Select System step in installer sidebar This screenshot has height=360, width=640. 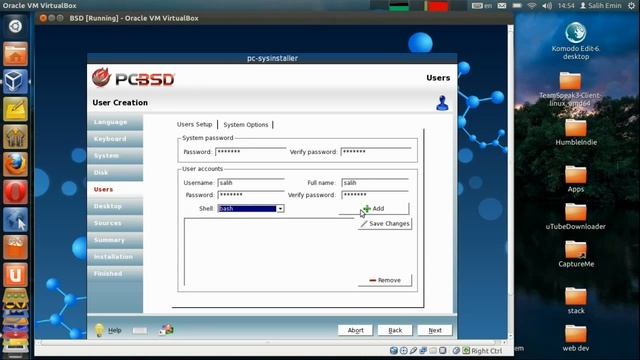point(115,156)
